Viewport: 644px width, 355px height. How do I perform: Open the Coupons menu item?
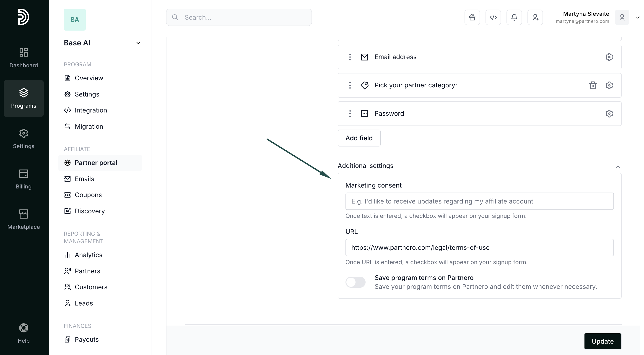click(x=88, y=195)
